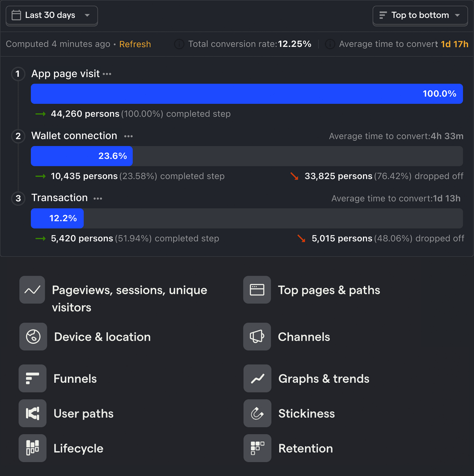Select the Funnels icon

pyautogui.click(x=33, y=378)
